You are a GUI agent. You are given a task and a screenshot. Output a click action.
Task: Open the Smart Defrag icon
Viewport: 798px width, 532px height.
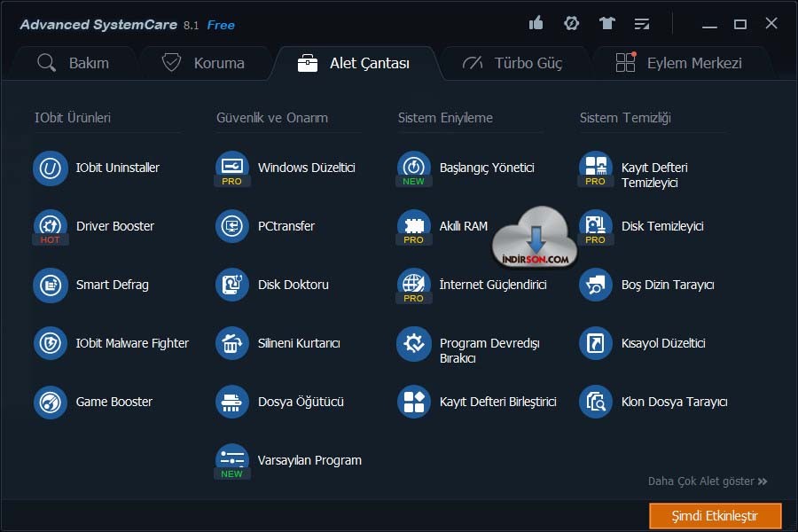[51, 286]
